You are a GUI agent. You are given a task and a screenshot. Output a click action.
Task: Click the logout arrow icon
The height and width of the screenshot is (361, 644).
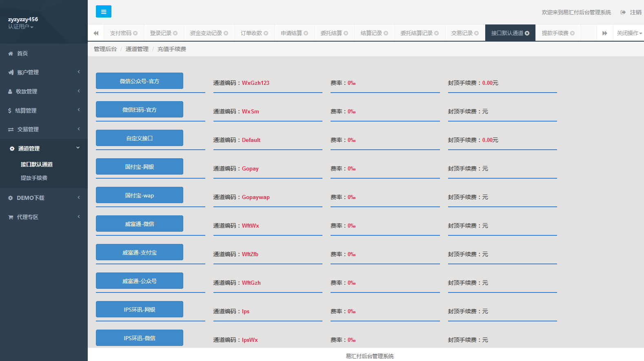point(623,12)
